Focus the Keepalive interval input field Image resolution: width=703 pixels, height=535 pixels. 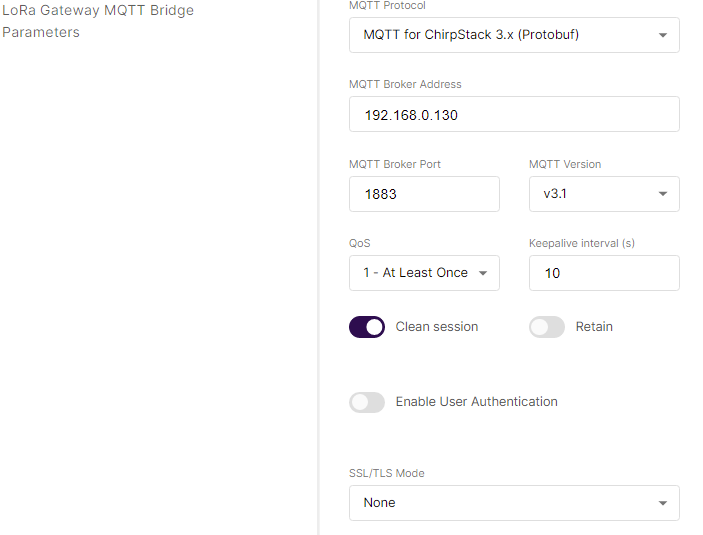tap(604, 273)
